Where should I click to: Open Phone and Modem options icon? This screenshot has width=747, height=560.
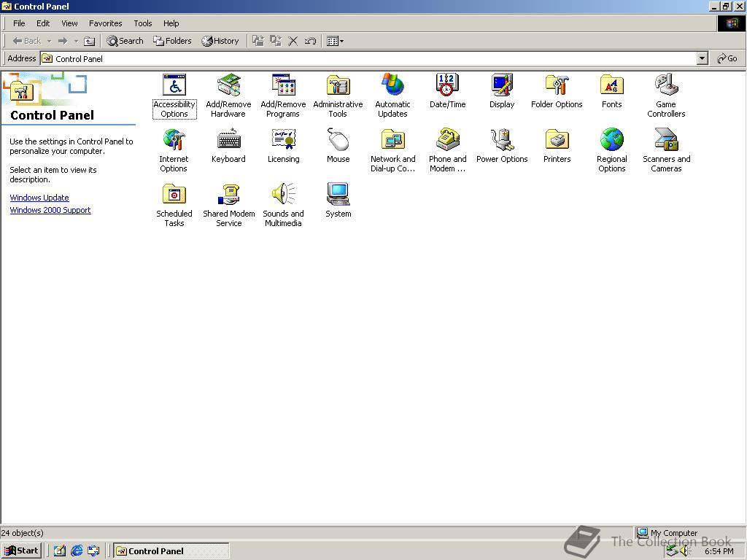pos(447,150)
